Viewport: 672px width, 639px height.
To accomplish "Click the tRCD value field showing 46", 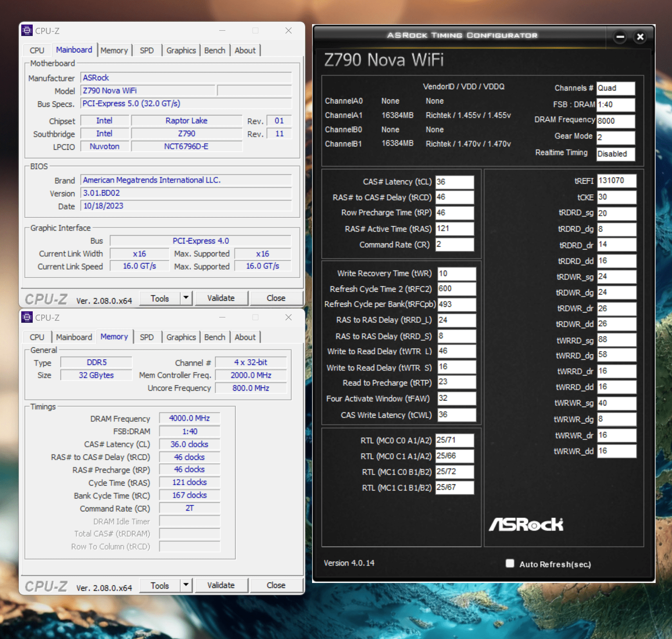I will [x=454, y=197].
